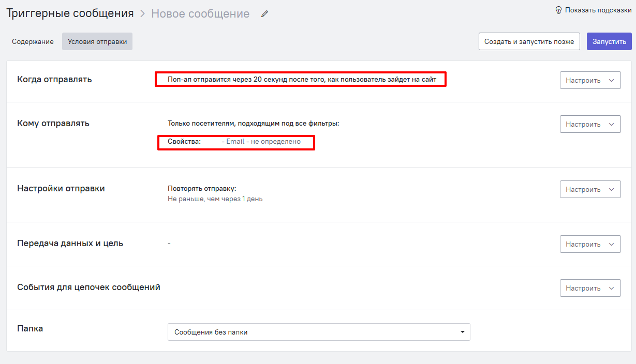Image resolution: width=636 pixels, height=364 pixels.
Task: Open 'Показать подсказки' link
Action: point(598,10)
